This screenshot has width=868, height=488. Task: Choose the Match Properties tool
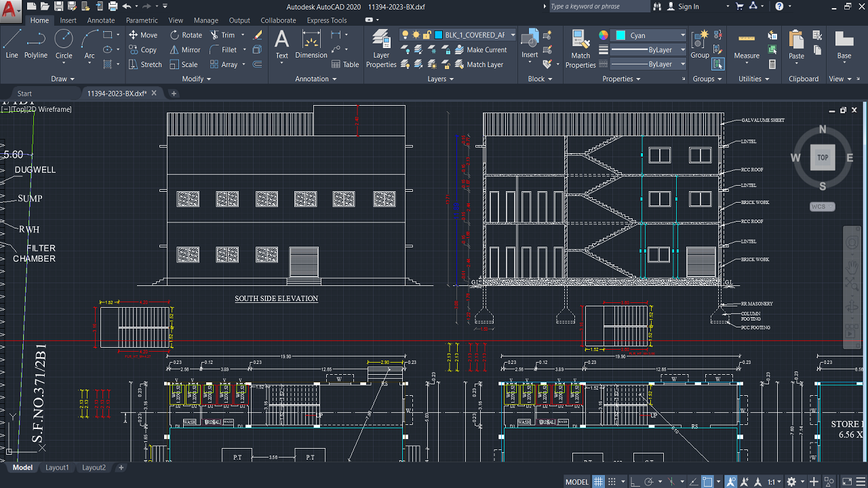[580, 49]
